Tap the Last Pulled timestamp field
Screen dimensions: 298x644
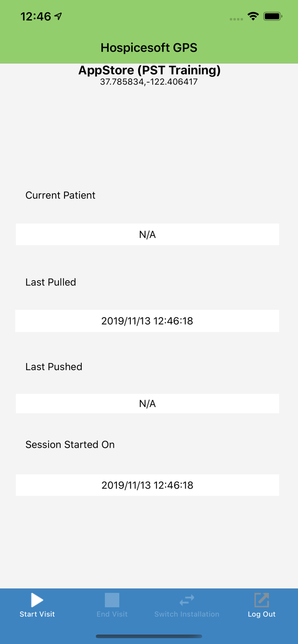click(x=147, y=321)
